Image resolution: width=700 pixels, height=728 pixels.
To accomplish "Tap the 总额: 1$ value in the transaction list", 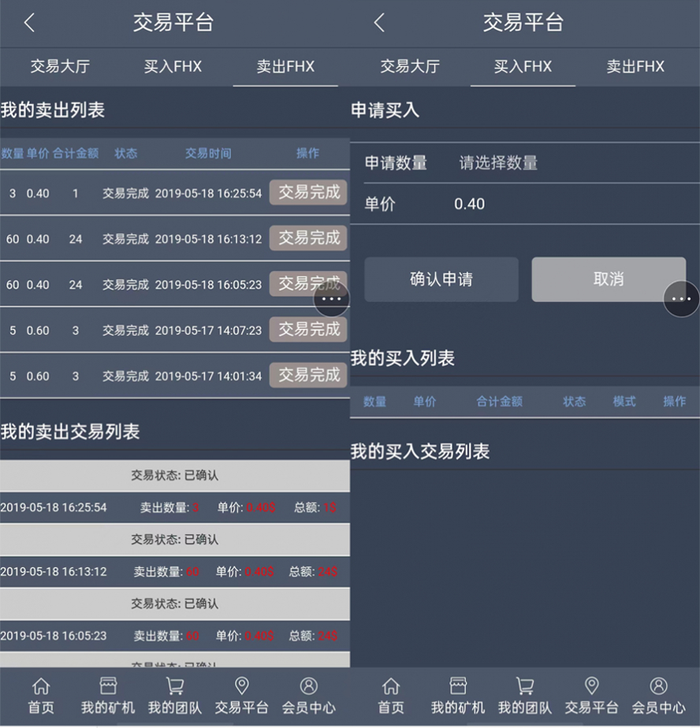I will tap(315, 507).
